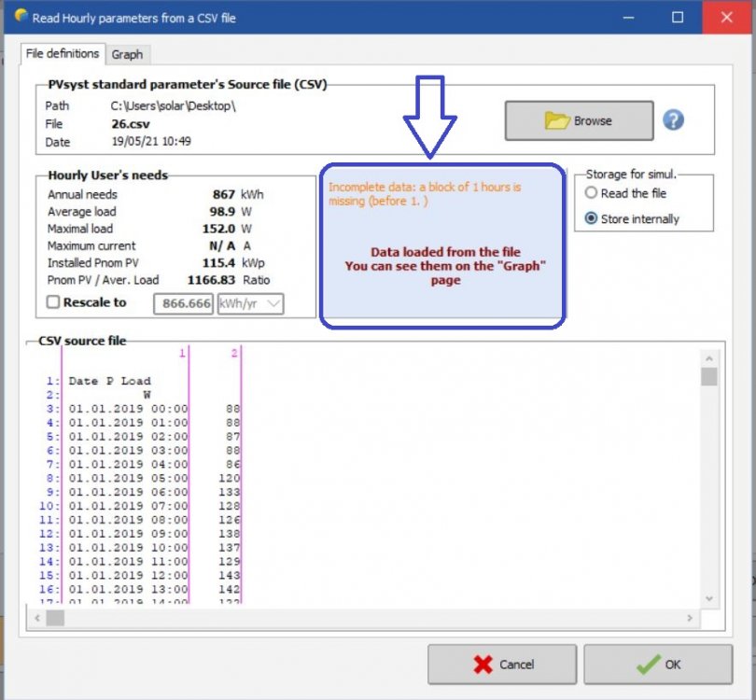Image resolution: width=756 pixels, height=700 pixels.
Task: Click the blue help question mark icon
Action: click(673, 120)
